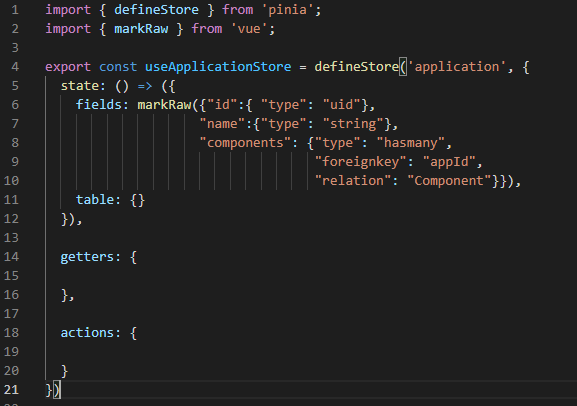Image resolution: width=577 pixels, height=406 pixels.
Task: Select the 'pinia' import string
Action: pos(287,10)
